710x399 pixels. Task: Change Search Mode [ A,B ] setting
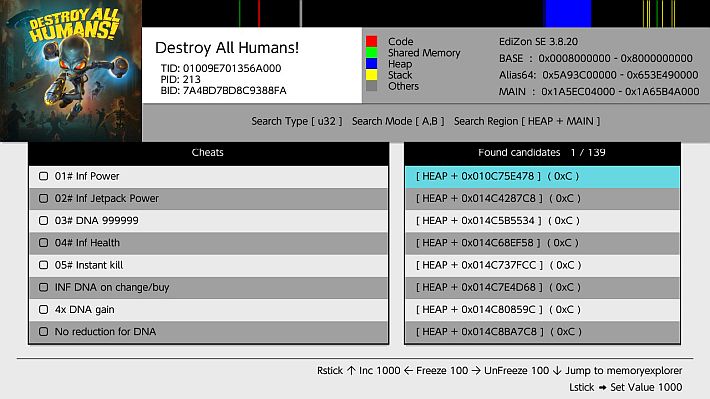(398, 121)
